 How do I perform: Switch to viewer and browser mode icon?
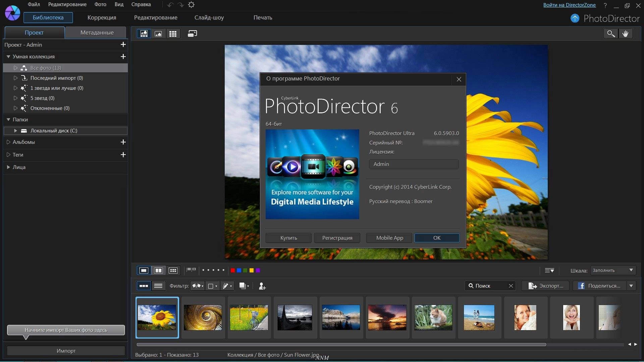pyautogui.click(x=144, y=34)
